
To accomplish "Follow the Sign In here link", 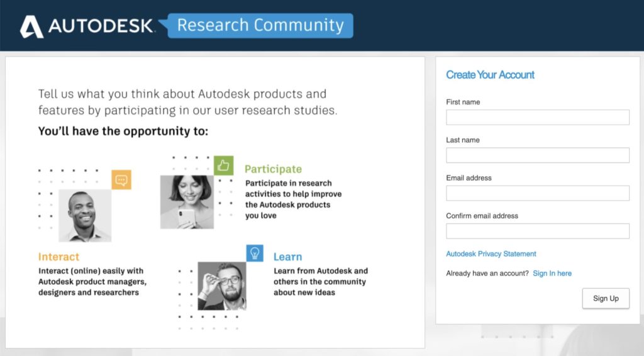I will [552, 274].
